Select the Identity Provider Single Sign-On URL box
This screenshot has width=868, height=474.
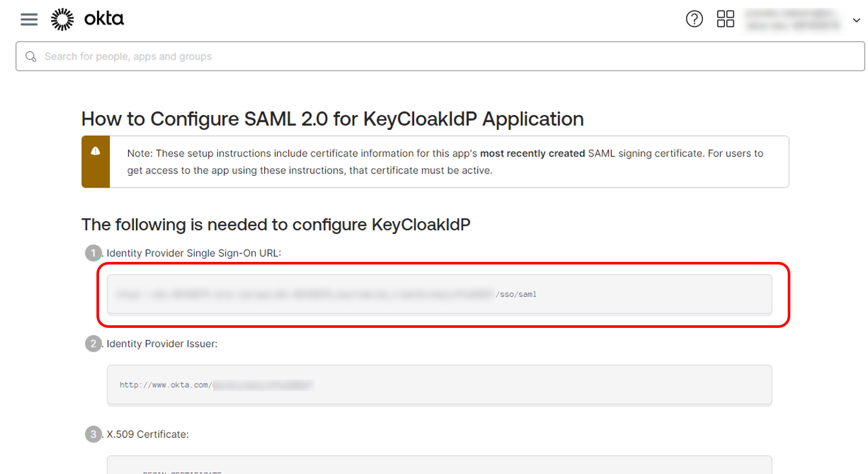[440, 294]
